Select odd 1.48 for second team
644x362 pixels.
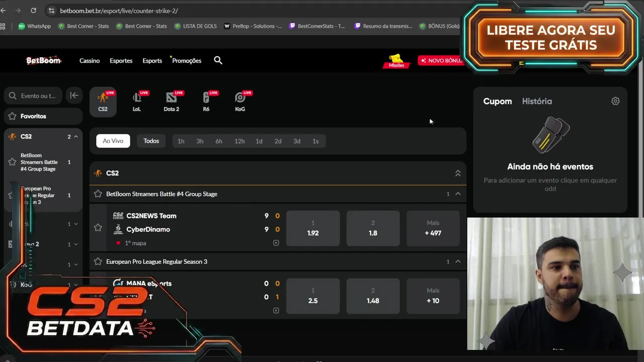(373, 296)
